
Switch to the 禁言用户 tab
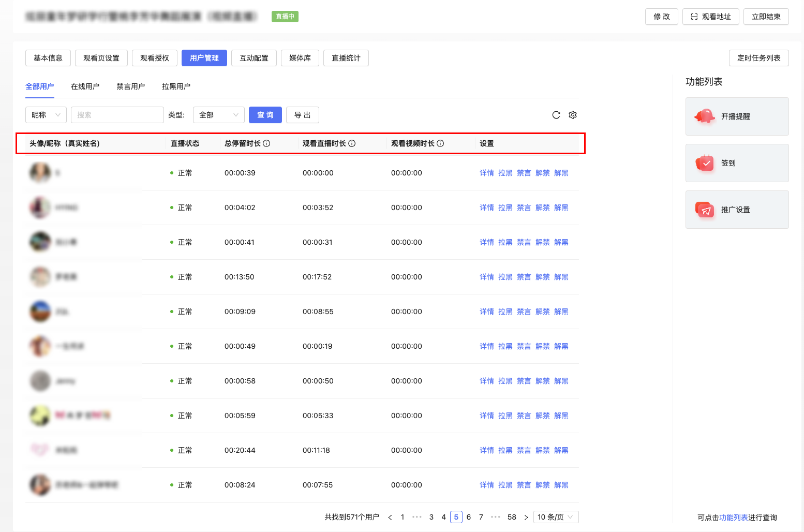coord(130,86)
